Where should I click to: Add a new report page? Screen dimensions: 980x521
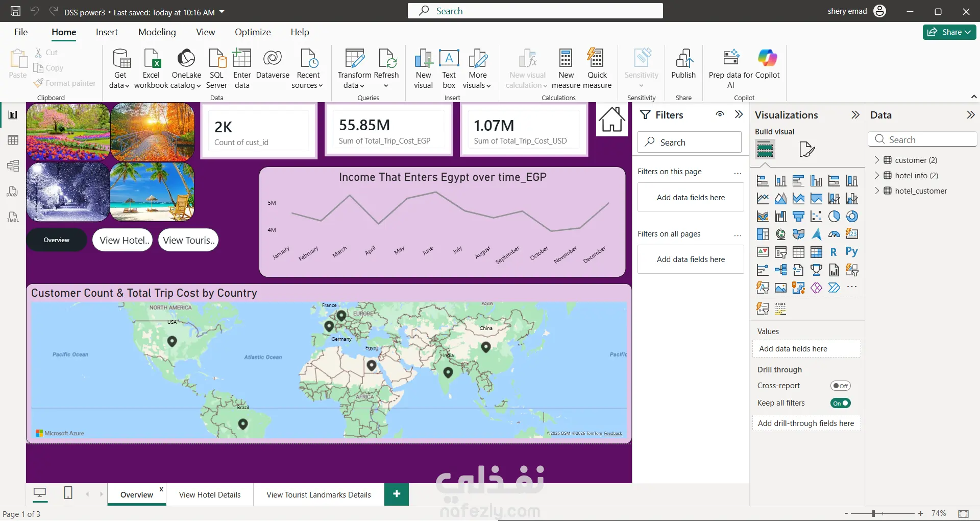(397, 494)
